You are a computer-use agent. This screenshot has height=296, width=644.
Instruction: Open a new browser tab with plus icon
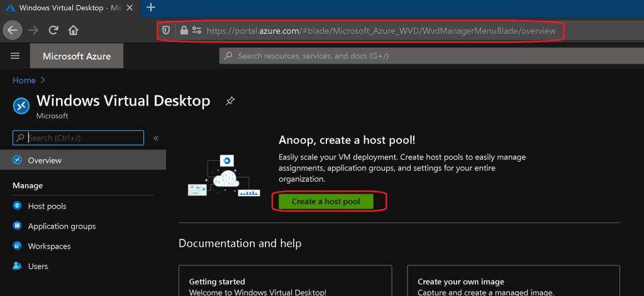[151, 7]
